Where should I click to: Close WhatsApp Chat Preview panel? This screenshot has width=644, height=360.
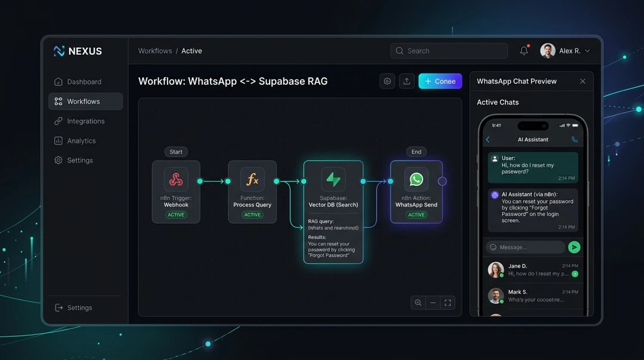click(x=583, y=81)
